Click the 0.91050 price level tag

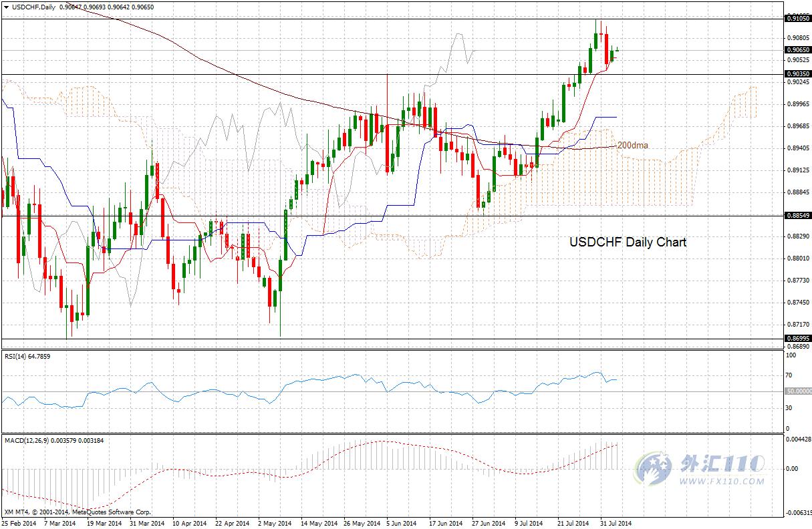(798, 19)
